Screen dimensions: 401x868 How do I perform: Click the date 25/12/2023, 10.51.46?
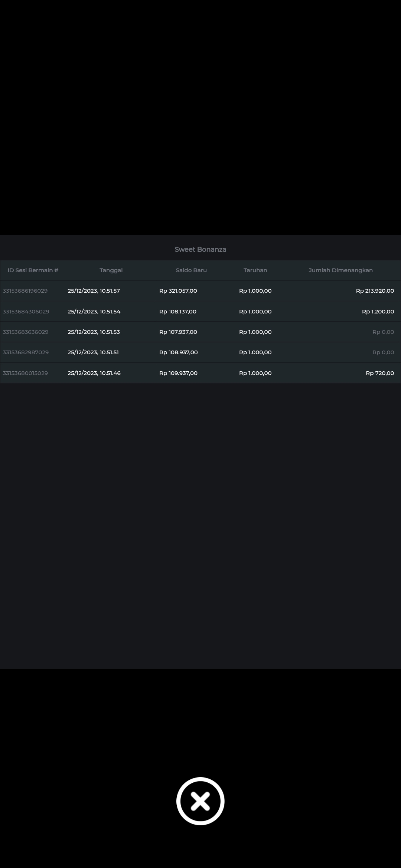(x=94, y=373)
